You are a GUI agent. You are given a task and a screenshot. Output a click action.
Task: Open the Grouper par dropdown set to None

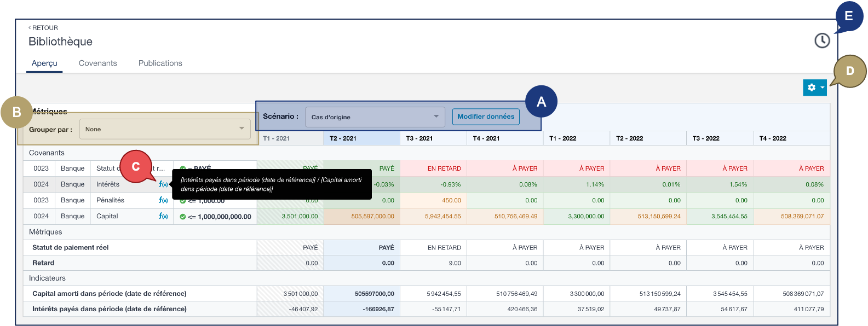coord(165,129)
